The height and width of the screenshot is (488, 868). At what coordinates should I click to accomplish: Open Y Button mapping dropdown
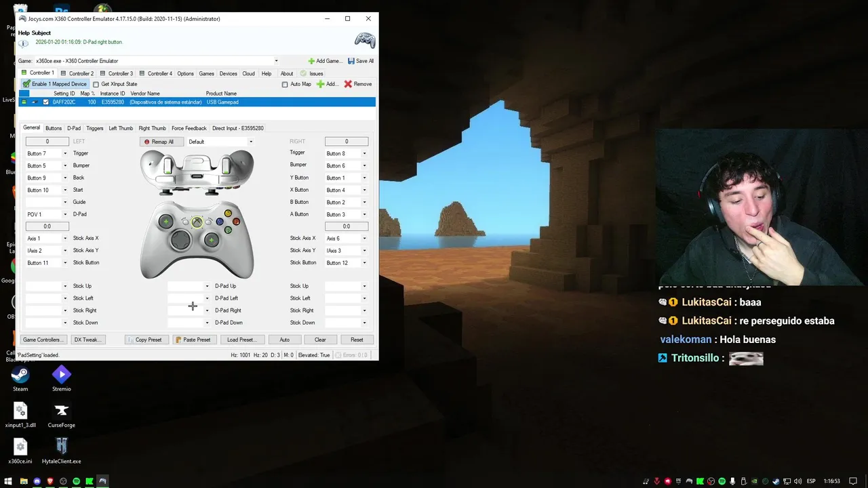click(x=347, y=178)
